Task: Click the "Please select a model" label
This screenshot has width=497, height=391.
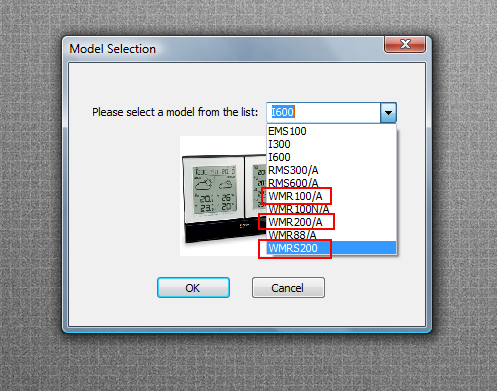Action: coord(175,112)
